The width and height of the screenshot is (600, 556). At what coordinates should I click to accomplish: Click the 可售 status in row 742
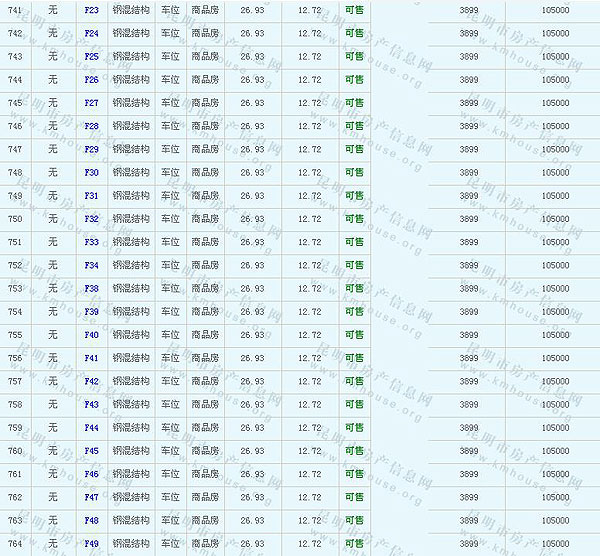click(x=354, y=33)
